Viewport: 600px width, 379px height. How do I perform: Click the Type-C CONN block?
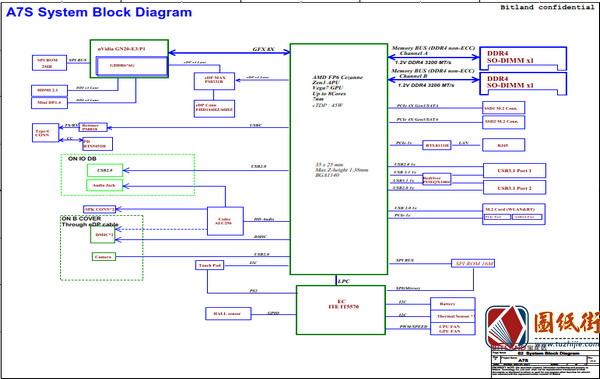[45, 133]
